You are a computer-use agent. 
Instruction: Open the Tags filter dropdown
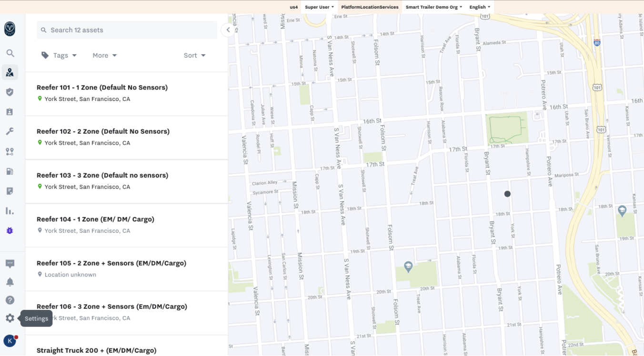(x=59, y=55)
